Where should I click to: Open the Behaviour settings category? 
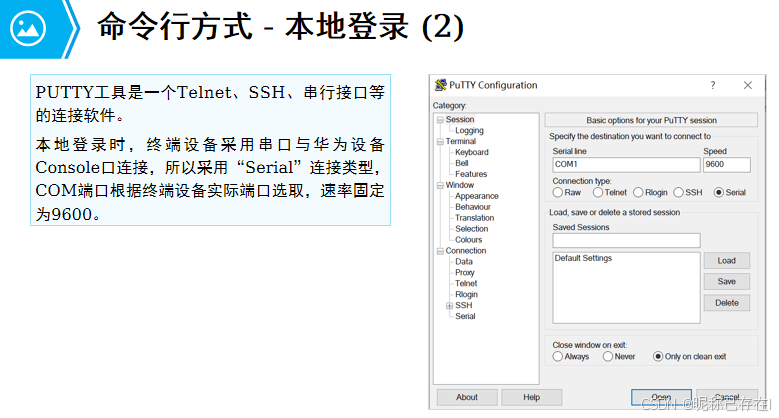click(472, 207)
